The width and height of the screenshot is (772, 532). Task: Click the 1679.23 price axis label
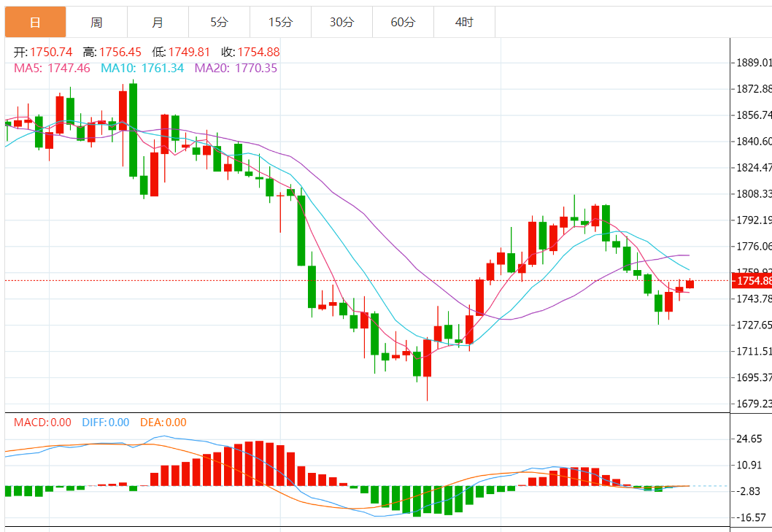753,404
